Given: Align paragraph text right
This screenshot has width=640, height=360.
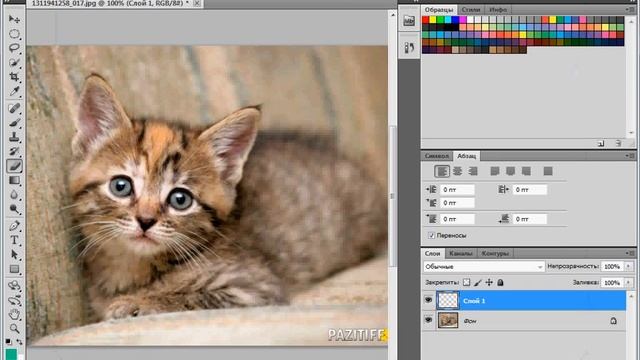Looking at the screenshot, I should pyautogui.click(x=473, y=171).
